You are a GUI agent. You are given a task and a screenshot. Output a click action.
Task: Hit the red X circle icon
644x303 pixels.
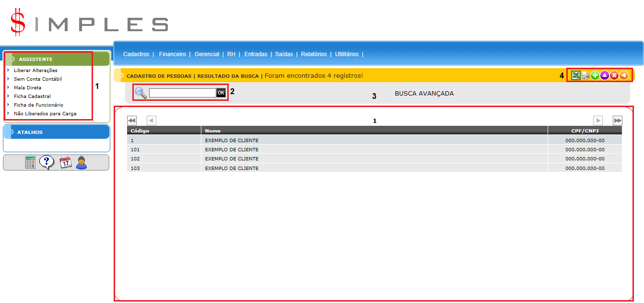click(x=614, y=75)
